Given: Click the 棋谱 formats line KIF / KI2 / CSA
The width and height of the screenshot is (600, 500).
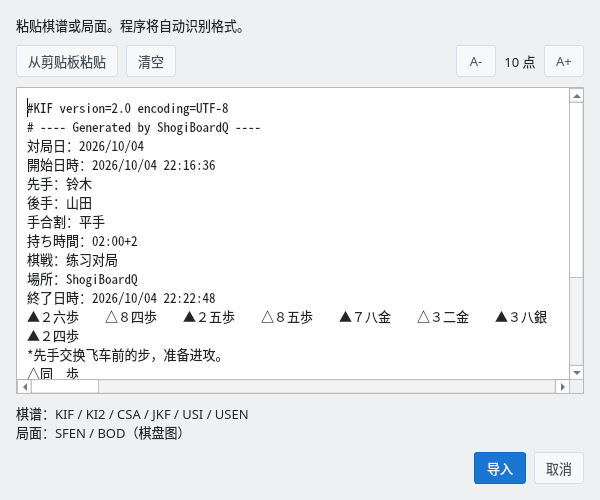Looking at the screenshot, I should point(132,414).
